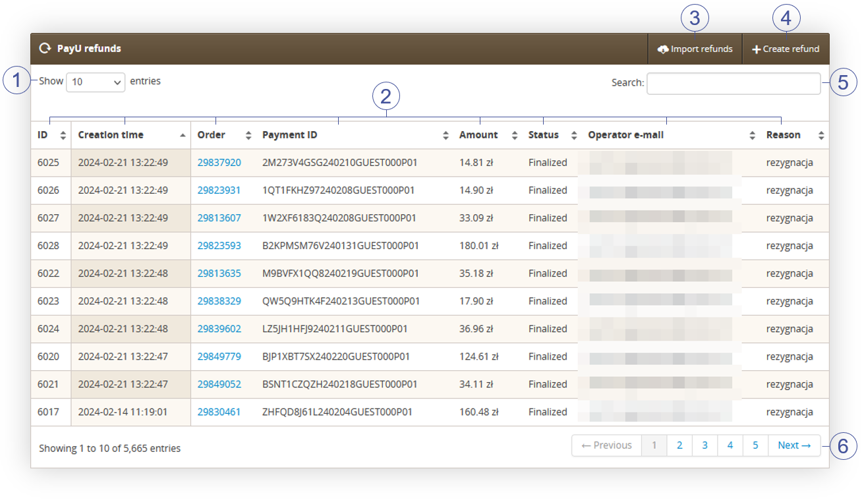Click payment ID LZ5JH1HFJ9240211GUEST000P01
Screen dimensions: 862x504
335,329
